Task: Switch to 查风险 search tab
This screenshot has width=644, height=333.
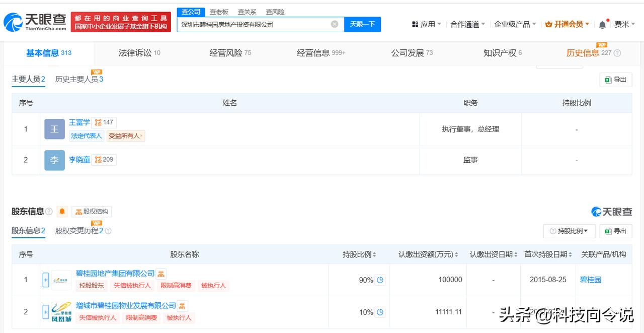Action: click(275, 12)
